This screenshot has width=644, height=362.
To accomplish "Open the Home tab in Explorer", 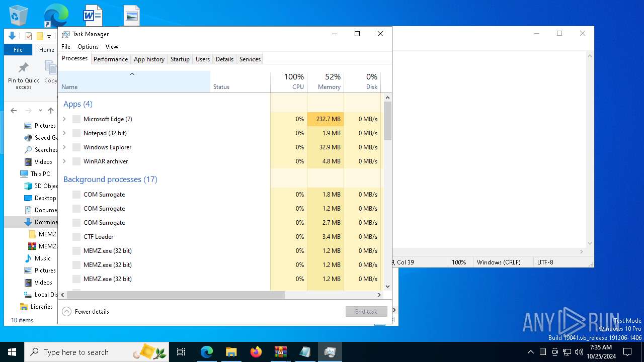I will (47, 50).
